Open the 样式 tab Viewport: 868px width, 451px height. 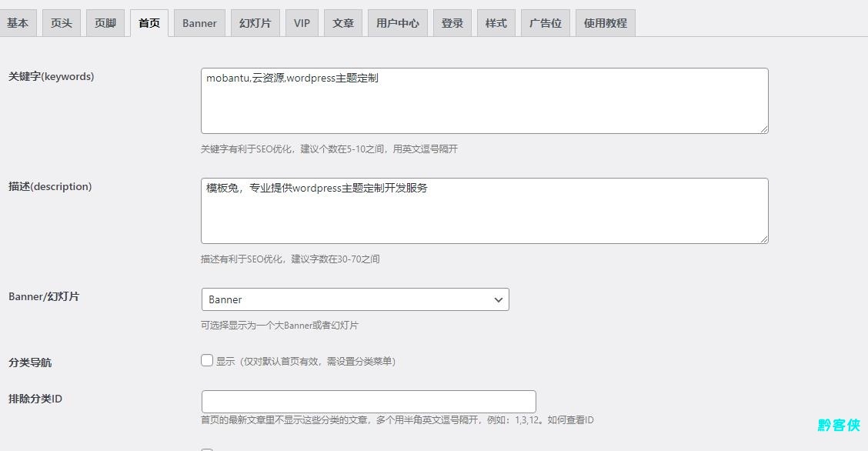click(x=496, y=23)
